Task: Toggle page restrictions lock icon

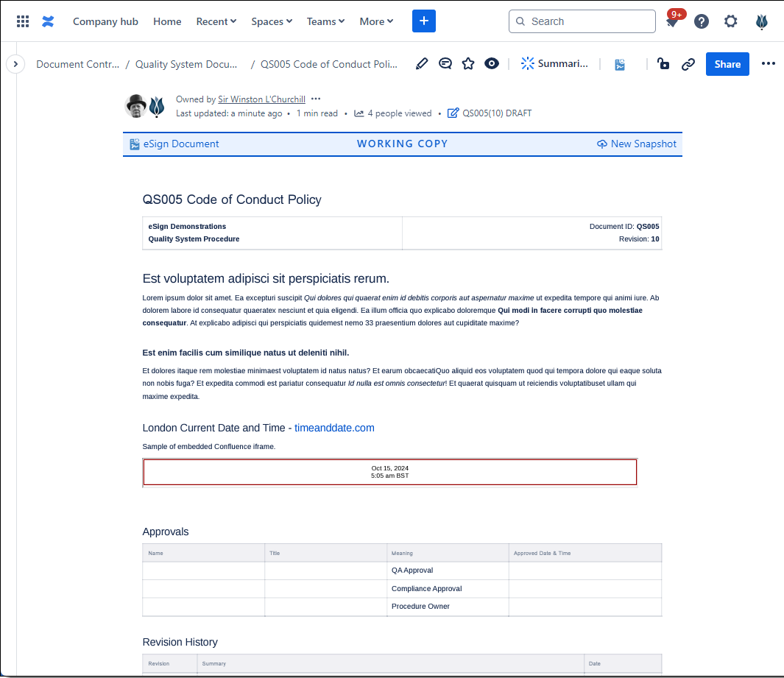Action: [x=663, y=64]
